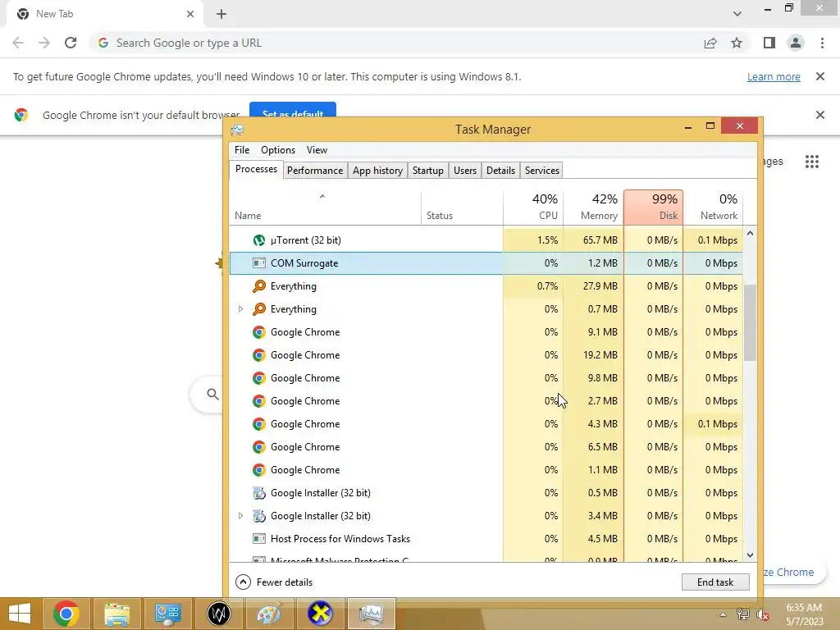Screen dimensions: 840x630
Task: Click the µTorrent process icon
Action: pos(259,240)
